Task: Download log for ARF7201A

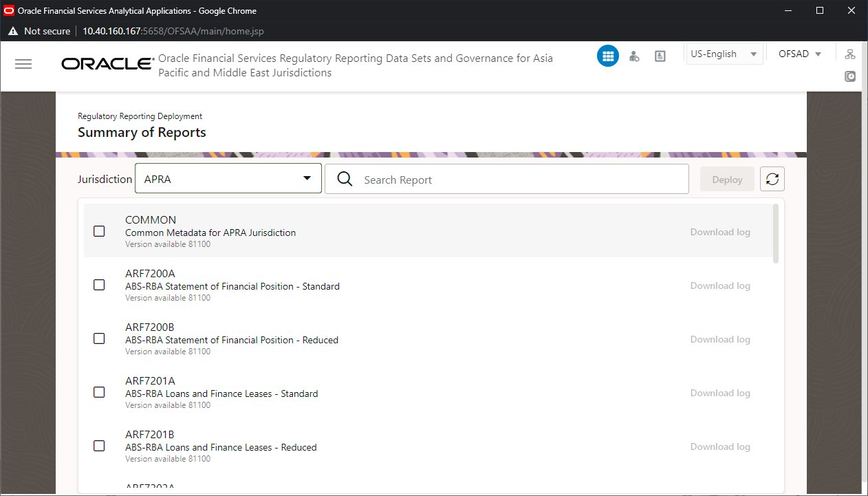Action: tap(720, 393)
